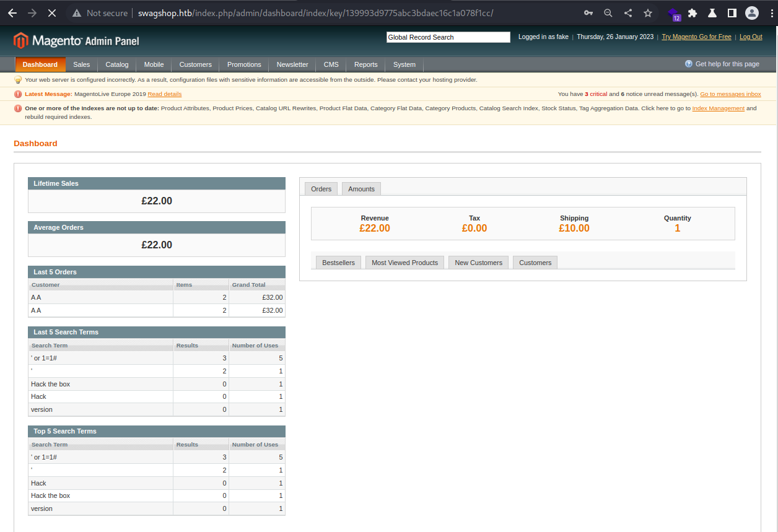The width and height of the screenshot is (778, 532).
Task: Click Get help for this page
Action: (727, 64)
